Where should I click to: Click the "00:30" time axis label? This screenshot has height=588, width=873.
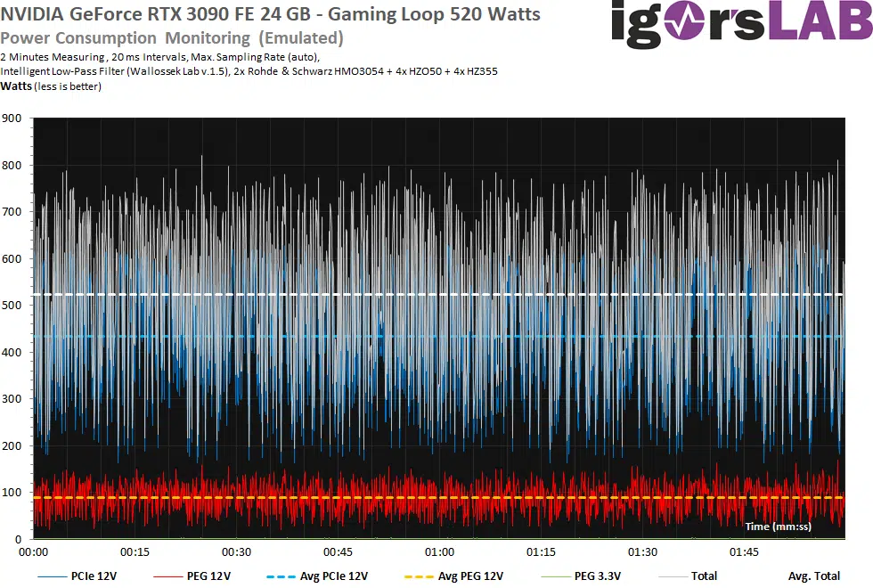pos(237,551)
